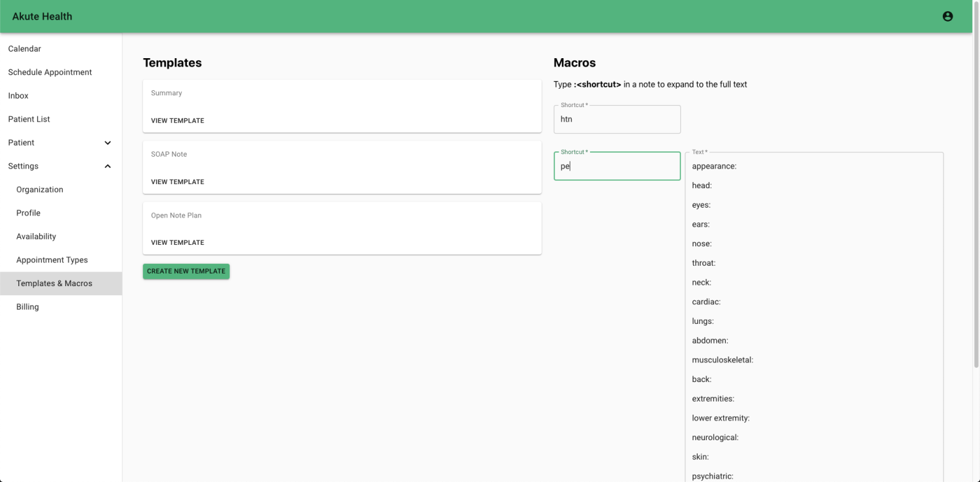
Task: Click the neurological: line in text
Action: coord(715,438)
